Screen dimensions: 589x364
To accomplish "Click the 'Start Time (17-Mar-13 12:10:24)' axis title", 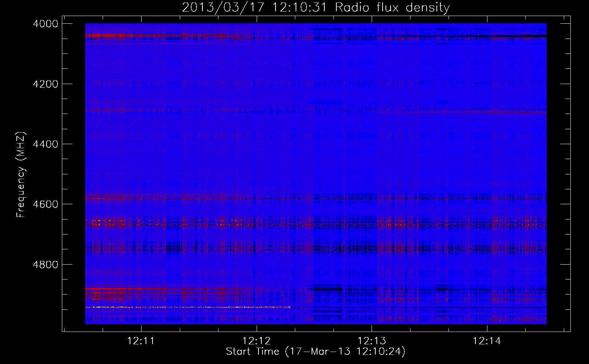I will tap(316, 352).
